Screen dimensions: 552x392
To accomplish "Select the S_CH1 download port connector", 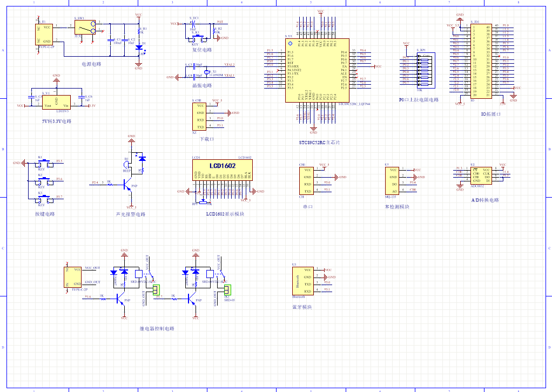I will point(200,117).
